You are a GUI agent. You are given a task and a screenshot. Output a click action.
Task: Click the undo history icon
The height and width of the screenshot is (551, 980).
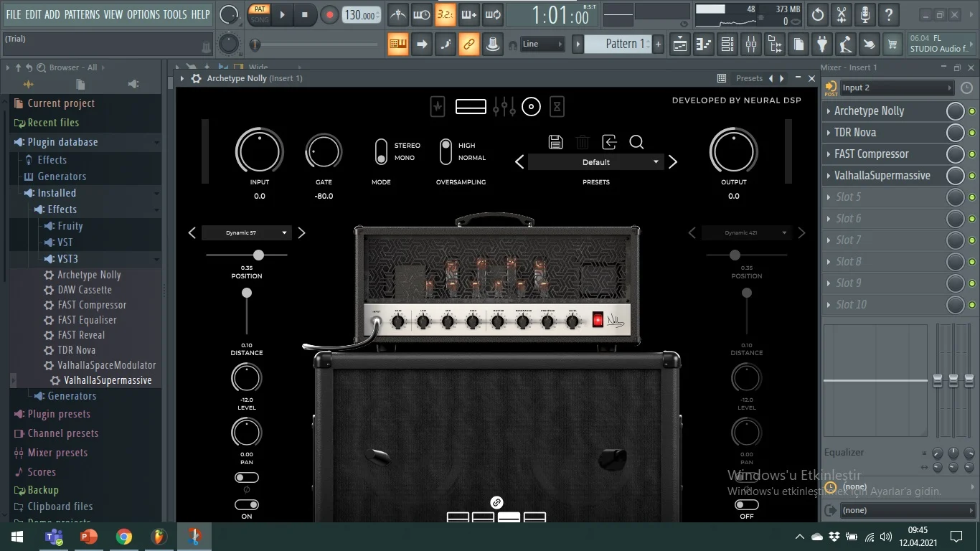[x=818, y=14]
